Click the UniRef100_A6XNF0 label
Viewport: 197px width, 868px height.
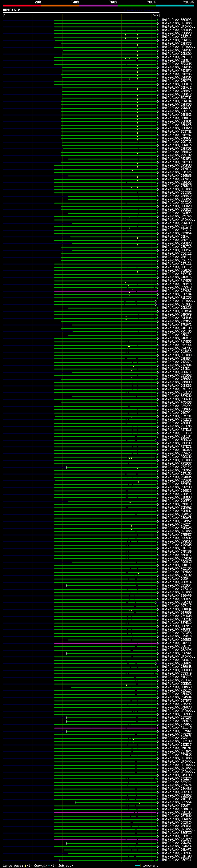click(177, 71)
